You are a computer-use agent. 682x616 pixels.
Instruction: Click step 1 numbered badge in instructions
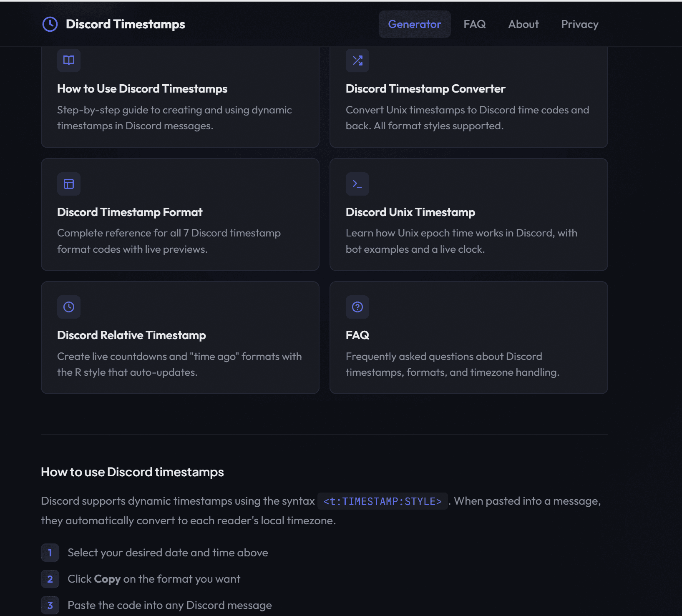pos(50,552)
